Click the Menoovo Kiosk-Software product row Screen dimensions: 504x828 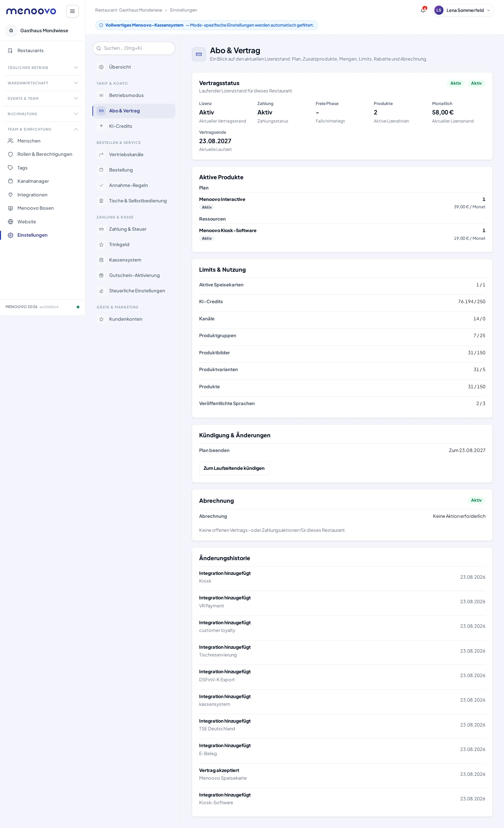click(x=342, y=234)
